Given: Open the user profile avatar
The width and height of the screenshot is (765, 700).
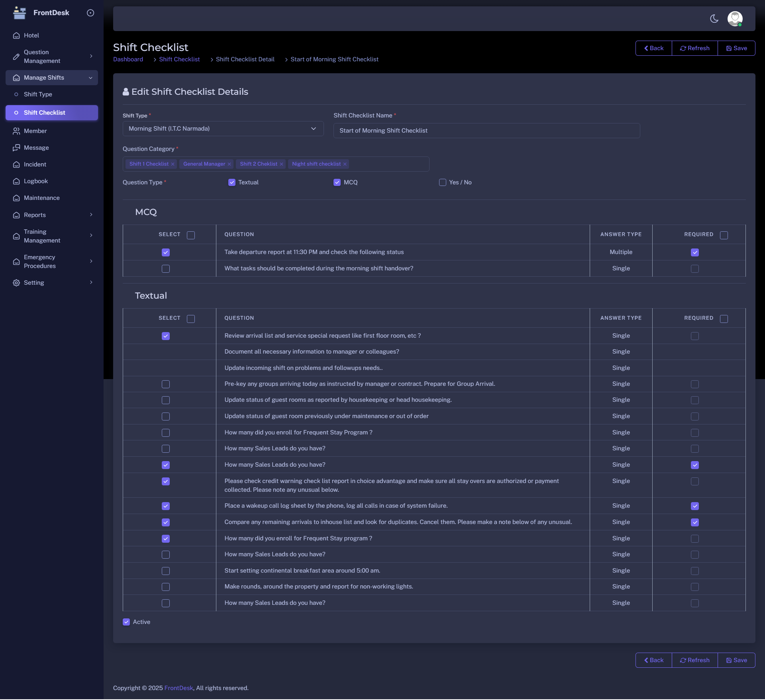Looking at the screenshot, I should pos(735,19).
